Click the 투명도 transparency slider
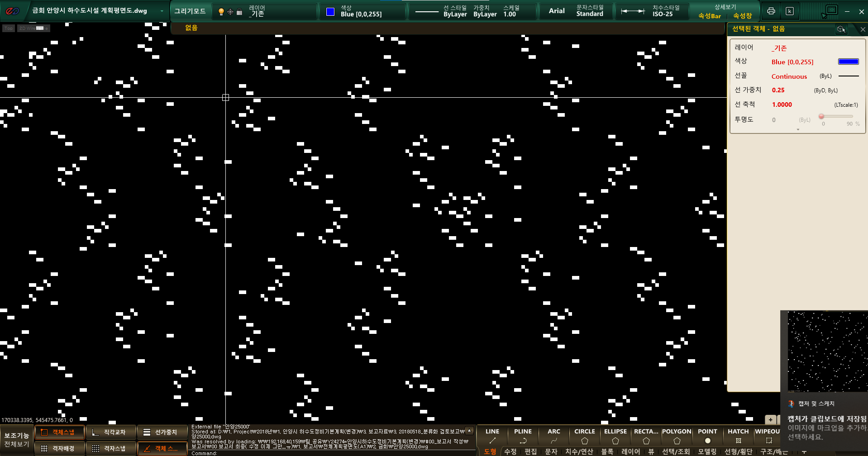 [x=836, y=117]
